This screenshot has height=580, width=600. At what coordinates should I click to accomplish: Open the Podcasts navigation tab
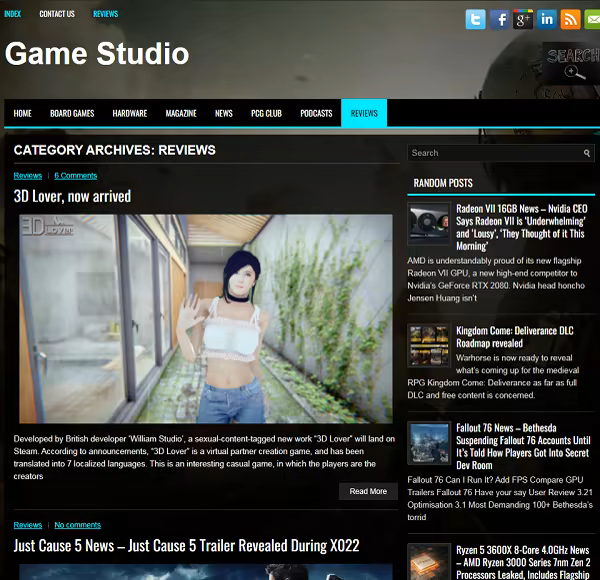point(316,114)
